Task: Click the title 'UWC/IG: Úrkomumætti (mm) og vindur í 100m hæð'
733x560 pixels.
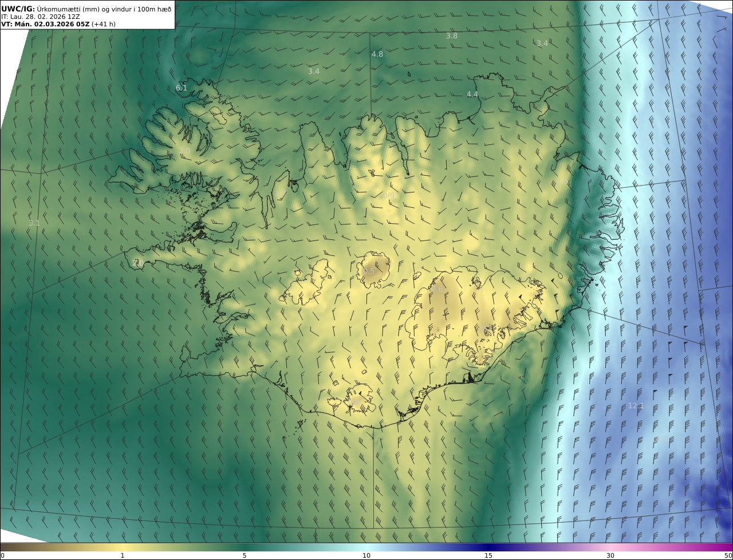Action: (x=86, y=9)
